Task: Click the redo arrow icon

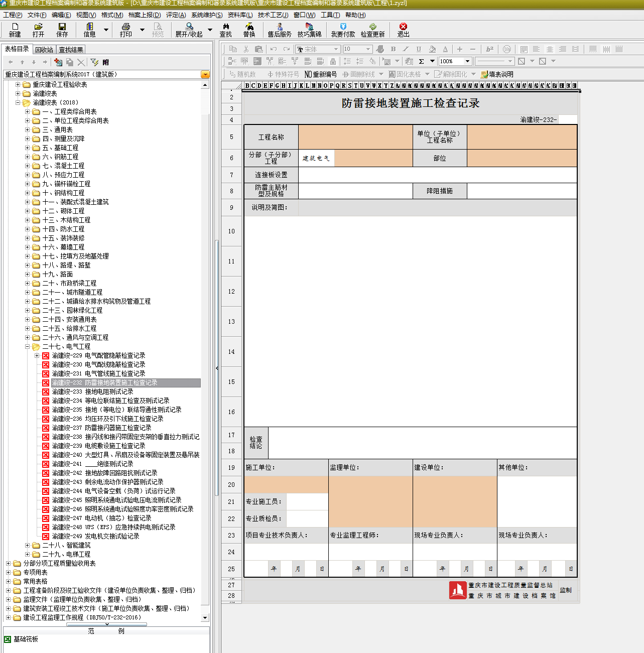Action: 287,49
